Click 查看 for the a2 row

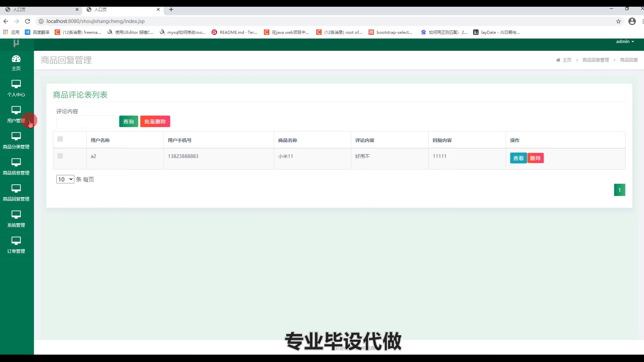[x=518, y=158]
